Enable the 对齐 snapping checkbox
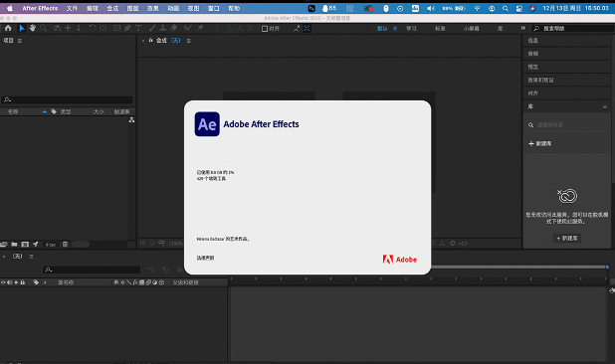Viewport: 615px width, 364px height. click(x=265, y=29)
